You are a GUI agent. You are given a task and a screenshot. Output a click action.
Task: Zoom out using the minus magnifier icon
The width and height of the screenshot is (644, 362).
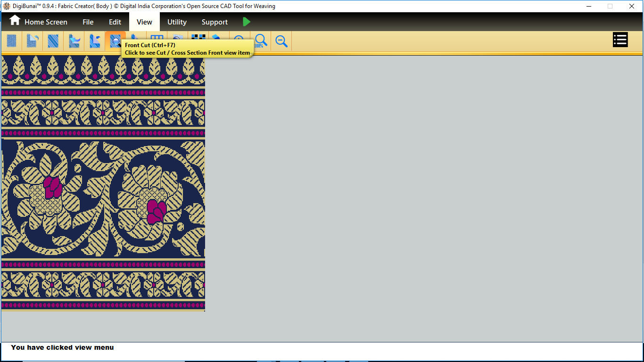pos(281,41)
